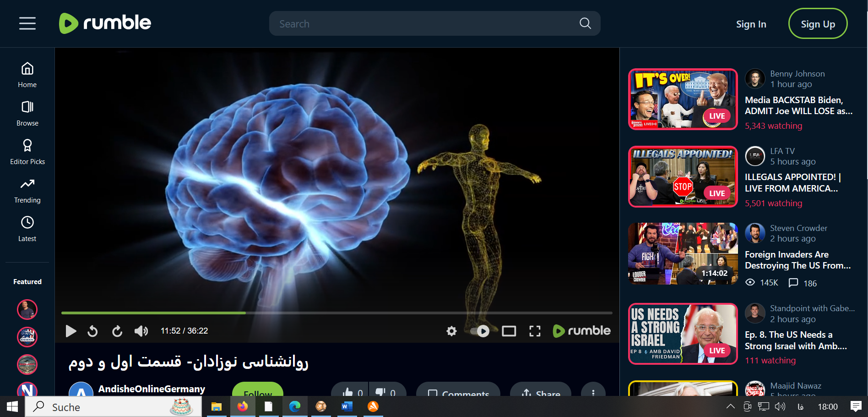Open Browse in the sidebar

pyautogui.click(x=27, y=114)
